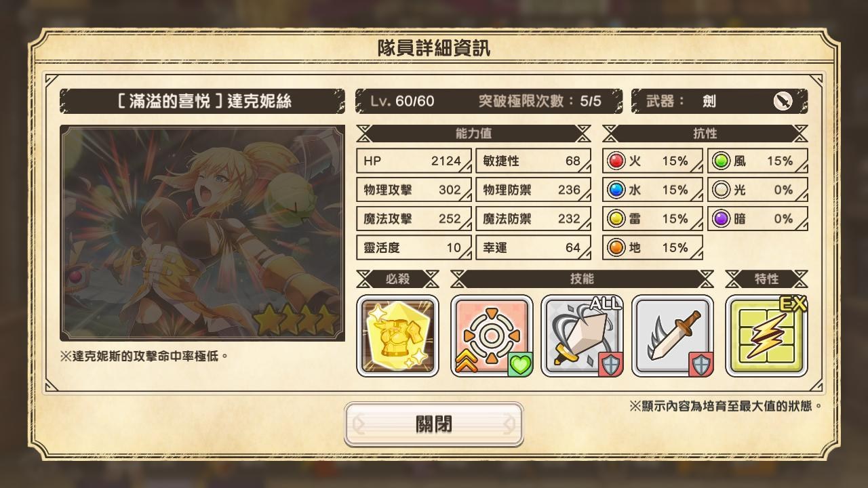Select the orange target buff skill icon
Image resolution: width=868 pixels, height=488 pixels.
(x=492, y=335)
